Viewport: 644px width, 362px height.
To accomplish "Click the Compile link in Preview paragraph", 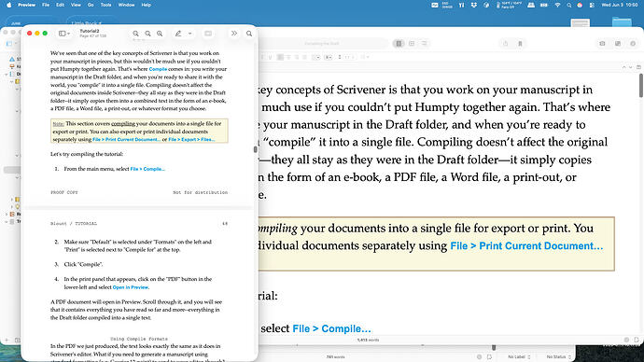I will 158,69.
